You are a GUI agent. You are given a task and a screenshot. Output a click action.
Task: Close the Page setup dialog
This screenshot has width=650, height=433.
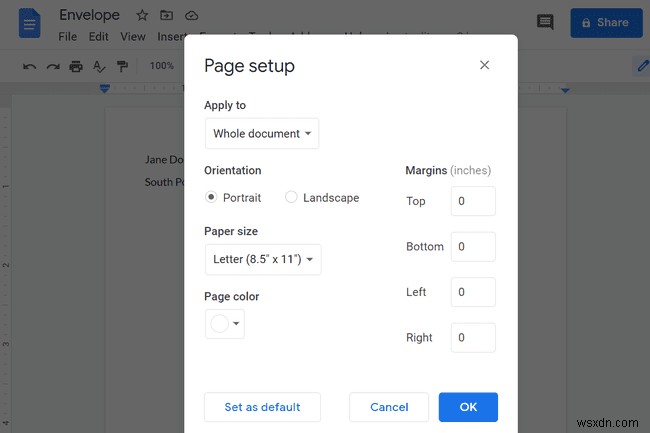pyautogui.click(x=484, y=65)
